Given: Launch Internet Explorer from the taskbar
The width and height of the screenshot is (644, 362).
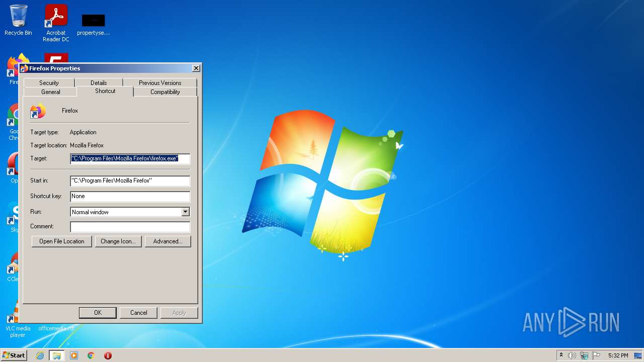Looking at the screenshot, I should click(x=40, y=355).
